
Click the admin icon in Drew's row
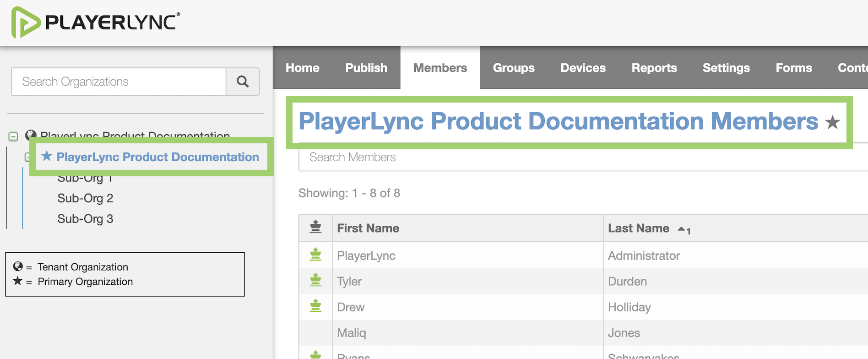pos(315,306)
